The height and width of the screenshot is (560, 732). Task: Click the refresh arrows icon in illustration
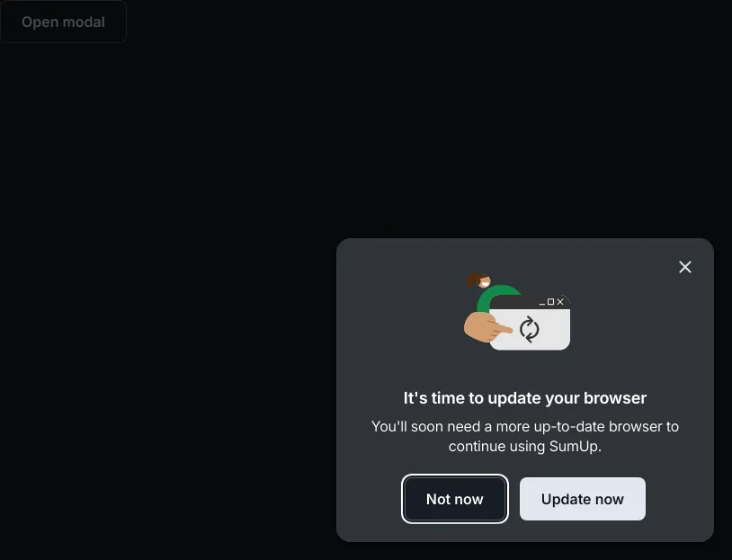point(530,329)
